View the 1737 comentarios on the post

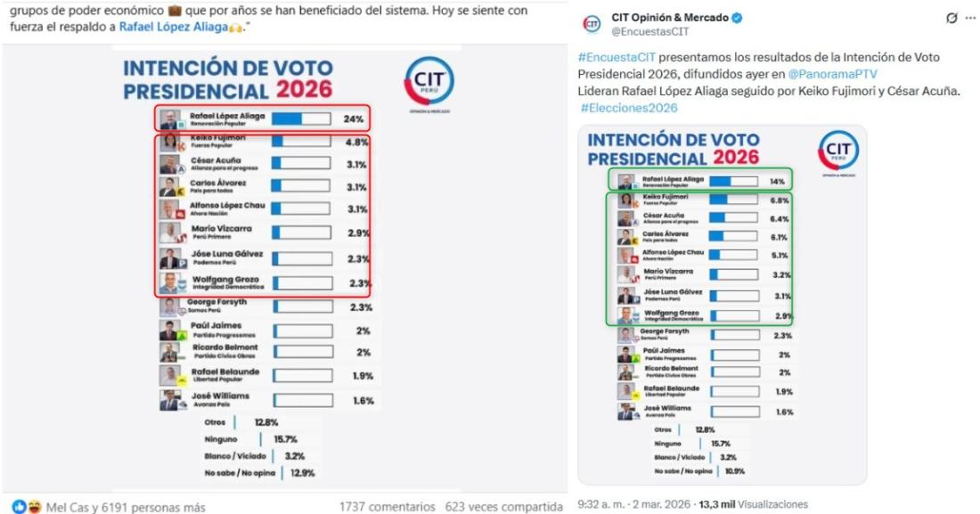(x=388, y=507)
